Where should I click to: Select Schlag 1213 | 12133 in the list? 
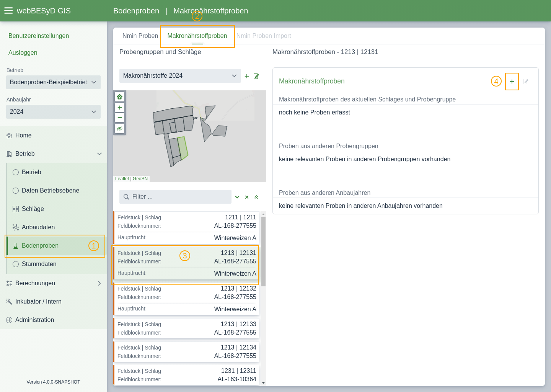pos(187,328)
